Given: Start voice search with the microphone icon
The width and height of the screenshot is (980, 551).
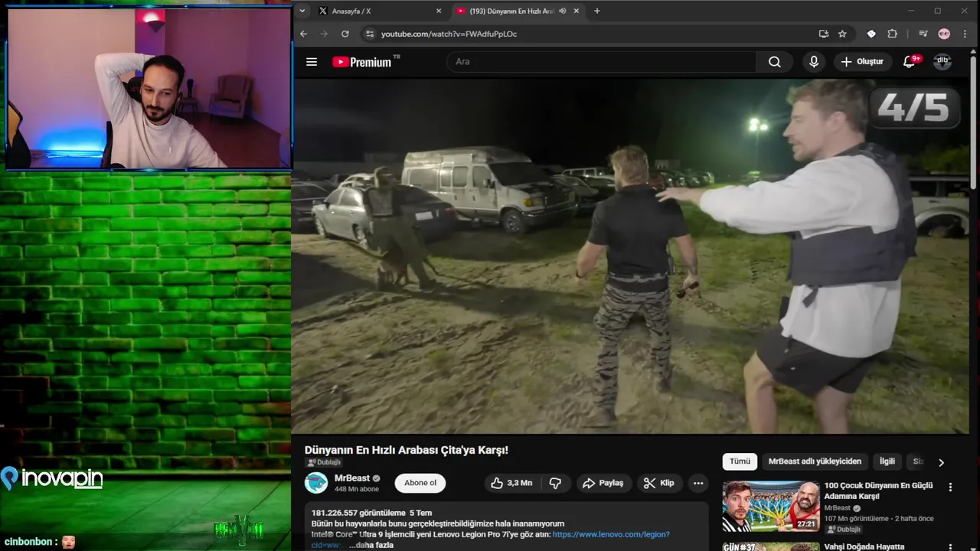Looking at the screenshot, I should pyautogui.click(x=814, y=62).
